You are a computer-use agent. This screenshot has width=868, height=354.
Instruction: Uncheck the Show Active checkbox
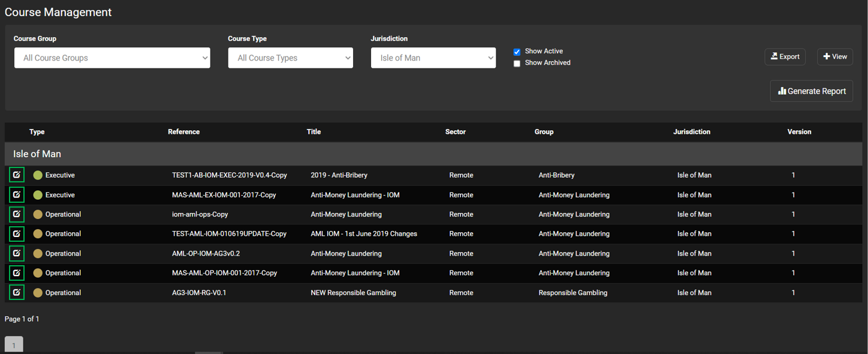coord(517,52)
